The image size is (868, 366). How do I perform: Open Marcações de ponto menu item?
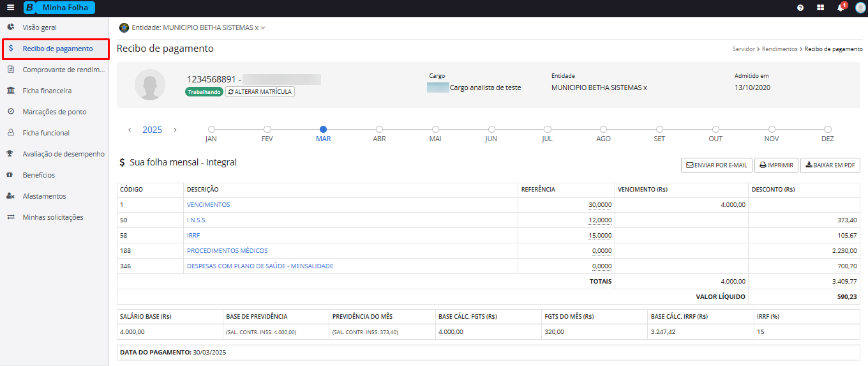click(54, 112)
